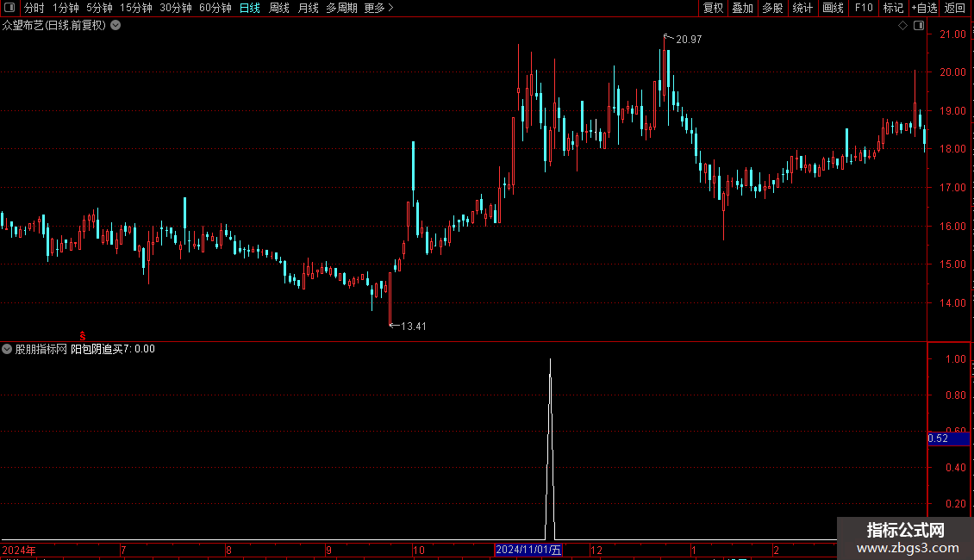974x560 pixels.
Task: Select the 5分钟 period tab
Action: click(x=99, y=8)
